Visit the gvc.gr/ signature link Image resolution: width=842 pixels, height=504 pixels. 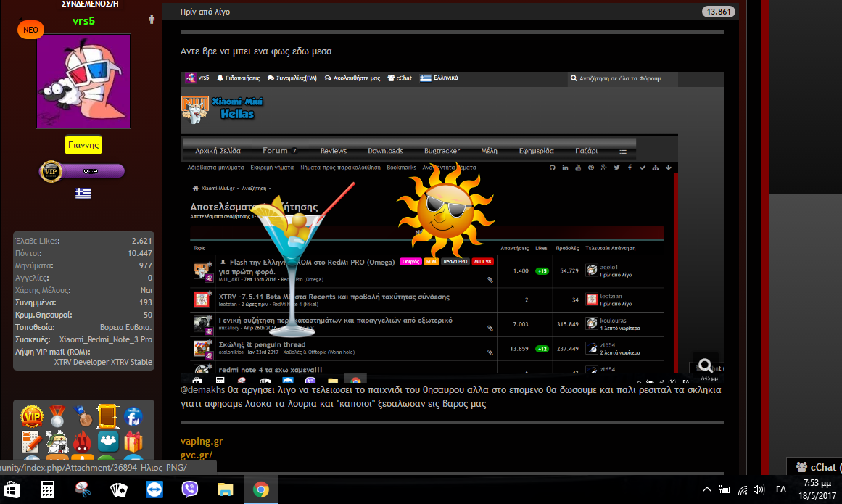[196, 455]
